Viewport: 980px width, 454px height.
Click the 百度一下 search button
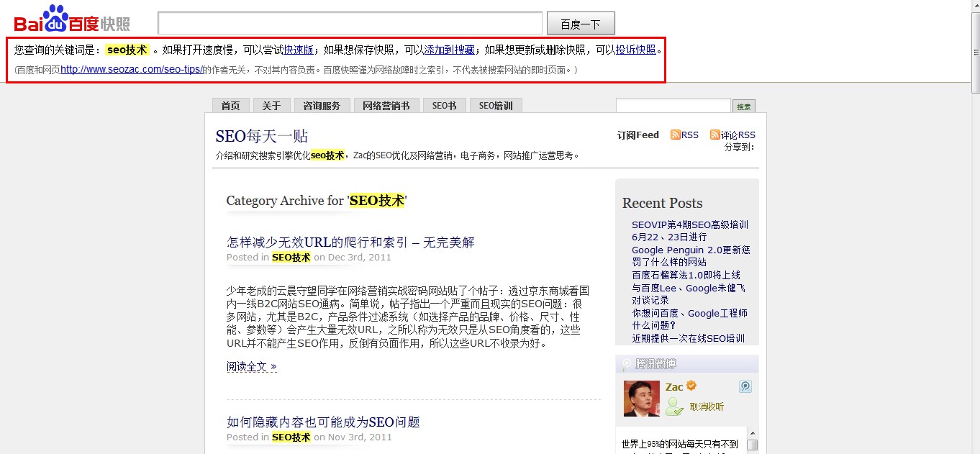click(x=580, y=22)
